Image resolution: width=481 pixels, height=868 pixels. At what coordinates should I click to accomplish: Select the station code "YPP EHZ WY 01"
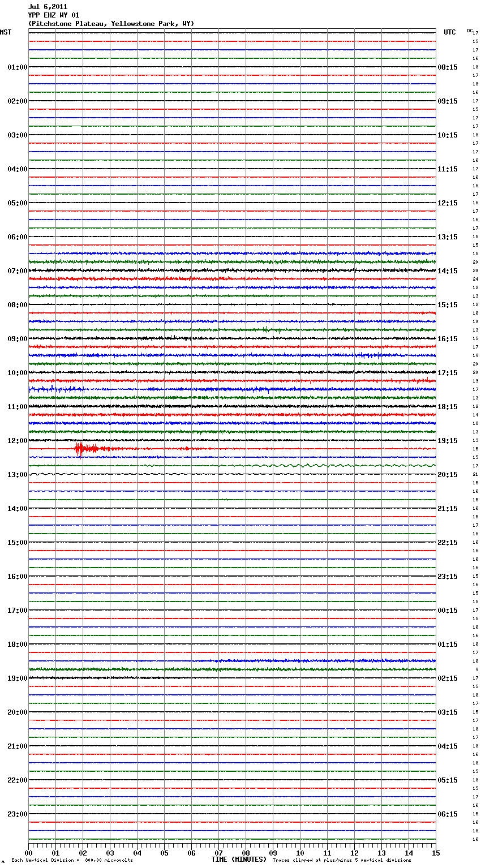click(x=54, y=15)
